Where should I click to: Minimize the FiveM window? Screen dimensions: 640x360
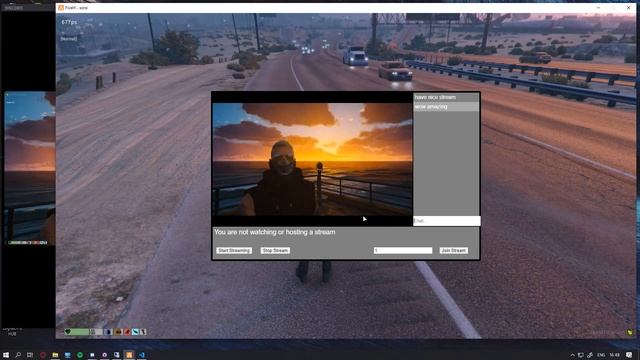[598, 8]
